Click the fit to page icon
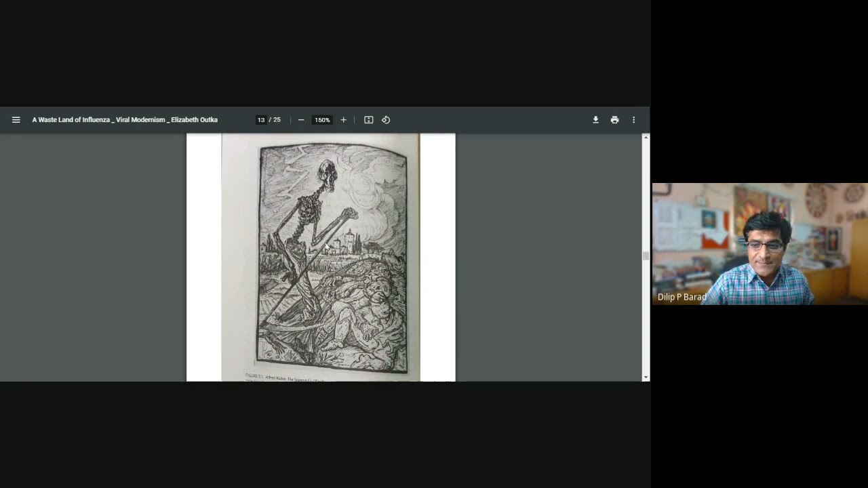 click(x=369, y=120)
